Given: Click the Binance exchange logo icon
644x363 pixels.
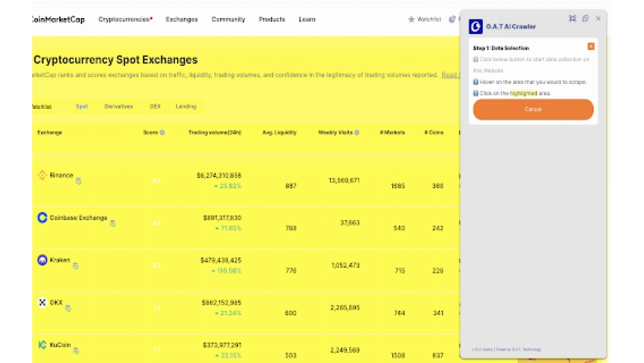Looking at the screenshot, I should coord(42,175).
